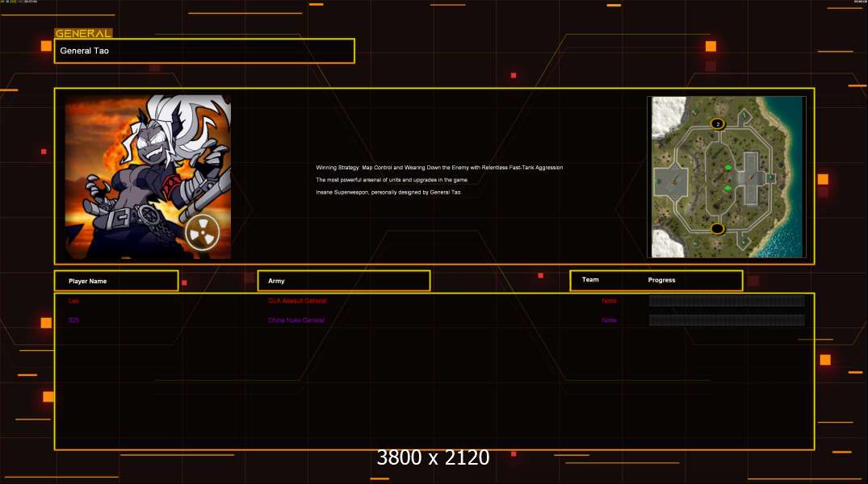Screen dimensions: 868x484
Task: Click the GLA Assault General progress bar
Action: [x=727, y=301]
